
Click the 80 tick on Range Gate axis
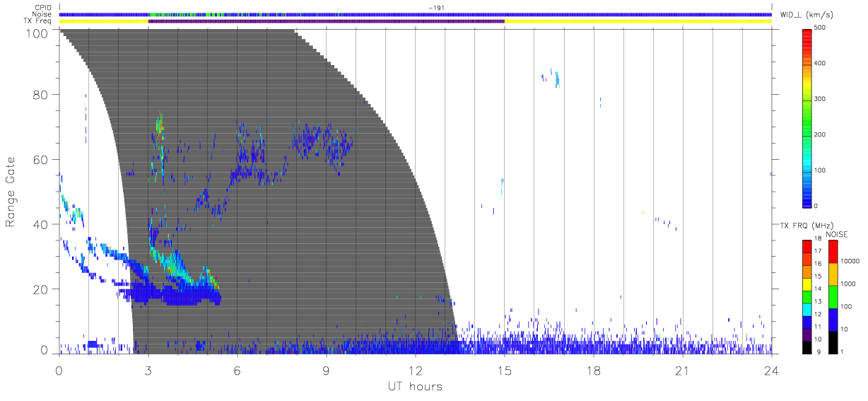point(42,95)
